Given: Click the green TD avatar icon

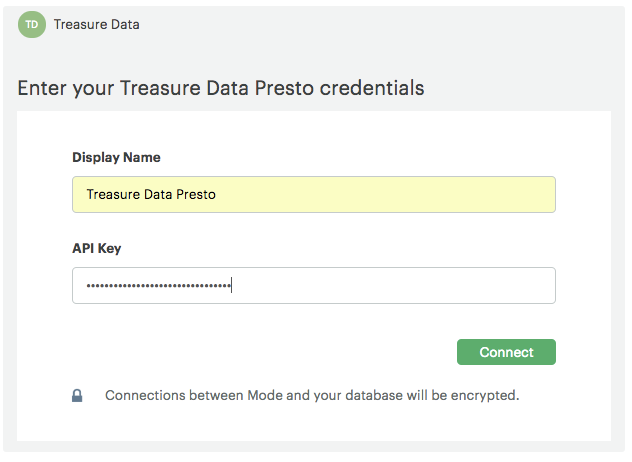Looking at the screenshot, I should (32, 25).
